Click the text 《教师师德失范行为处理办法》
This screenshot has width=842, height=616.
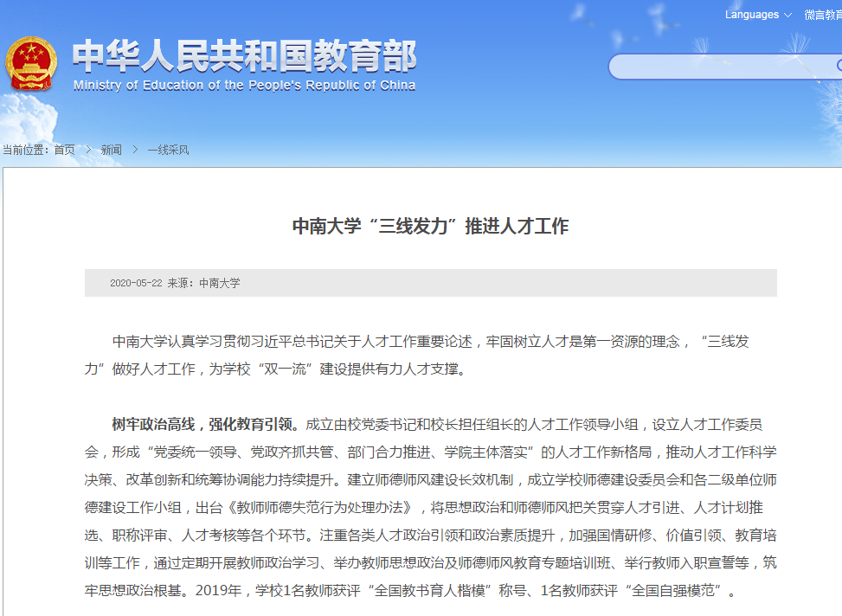(320, 508)
